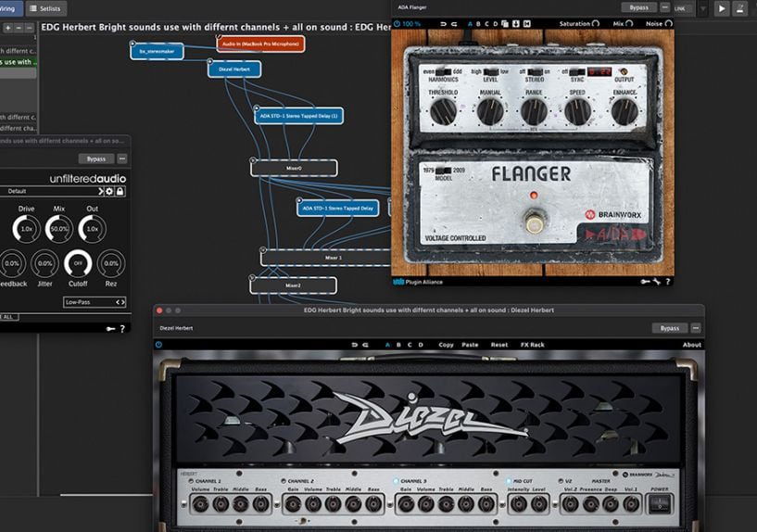This screenshot has height=532, width=757.
Task: Toggle the lock icon in unfiltered audio
Action: coord(120,191)
